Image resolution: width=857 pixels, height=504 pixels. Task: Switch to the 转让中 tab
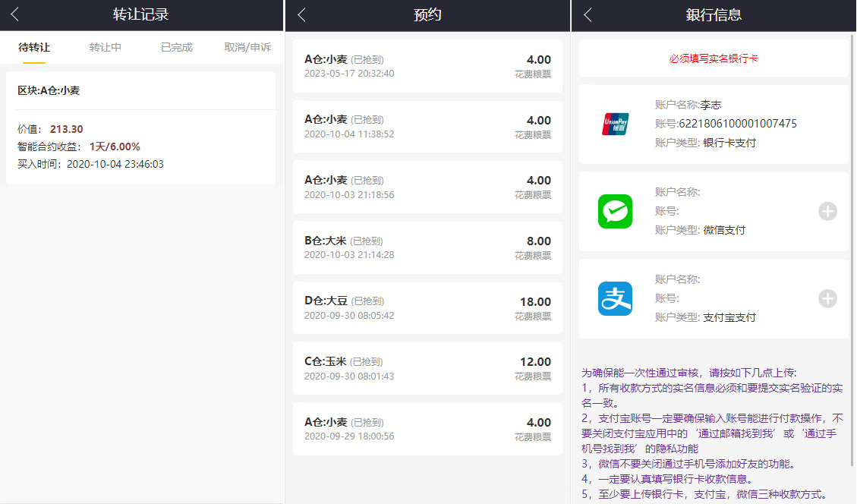point(106,47)
